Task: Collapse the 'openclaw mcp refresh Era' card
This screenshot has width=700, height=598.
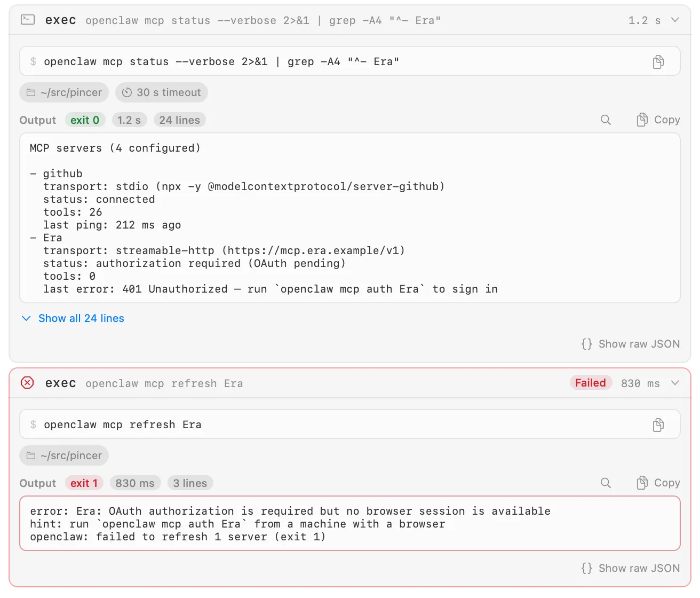Action: (675, 383)
